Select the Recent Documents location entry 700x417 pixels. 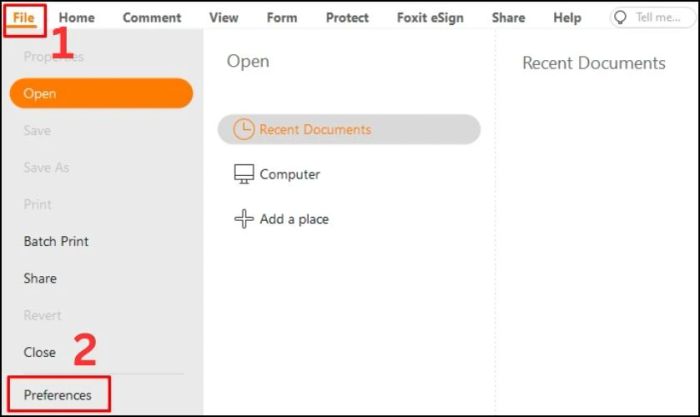pos(349,129)
